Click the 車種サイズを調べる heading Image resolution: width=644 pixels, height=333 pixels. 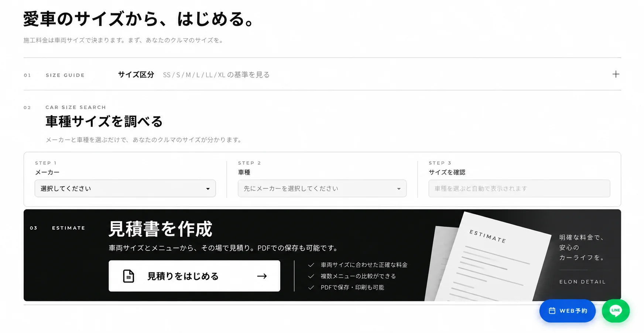click(x=104, y=121)
